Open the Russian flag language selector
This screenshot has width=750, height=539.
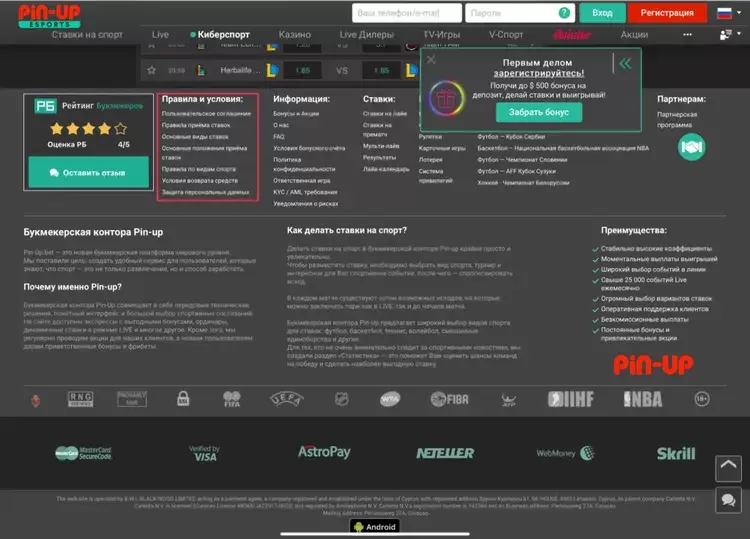coord(729,13)
